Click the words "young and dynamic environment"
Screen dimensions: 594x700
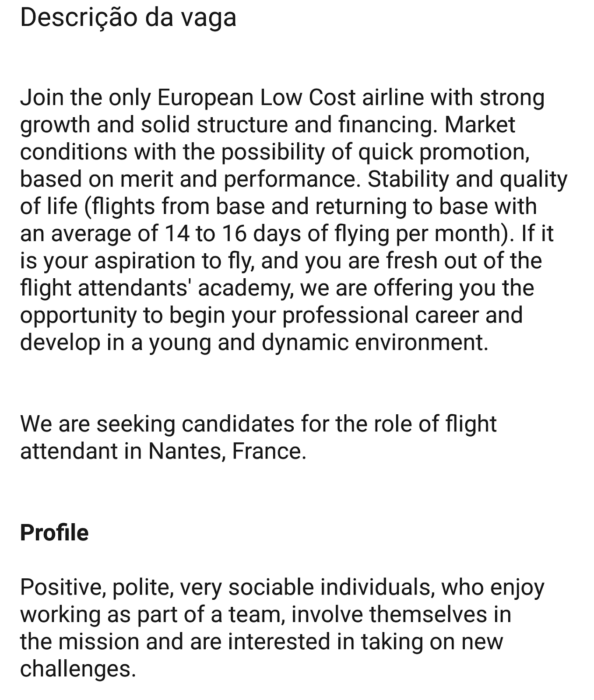[x=318, y=342]
